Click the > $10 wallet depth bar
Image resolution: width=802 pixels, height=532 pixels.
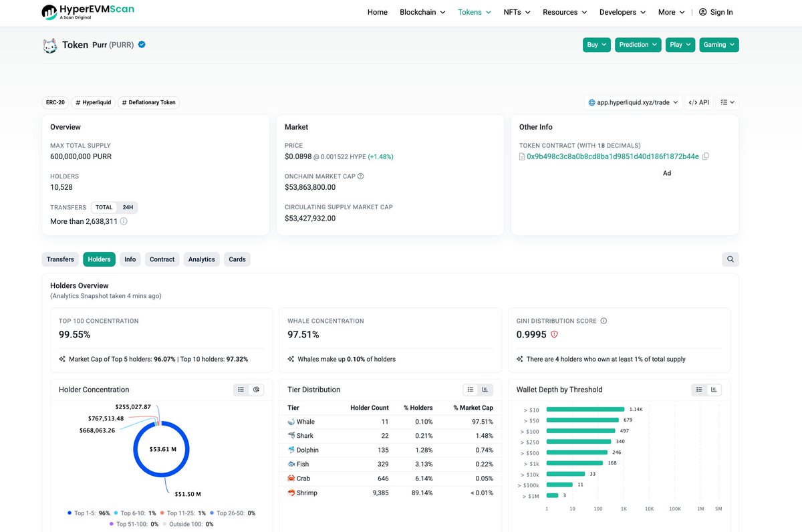[585, 409]
